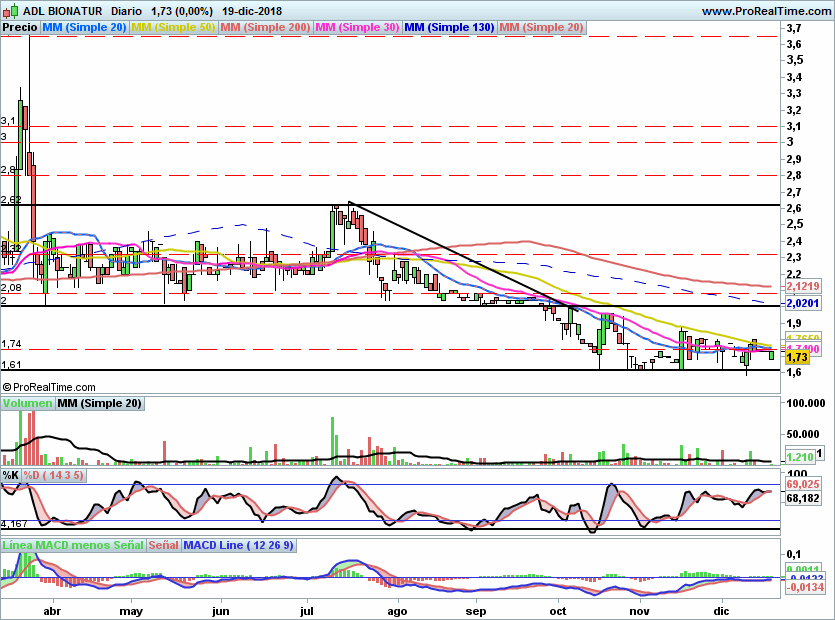The image size is (835, 620).
Task: Click the ago month label on time axis
Action: pos(397,610)
